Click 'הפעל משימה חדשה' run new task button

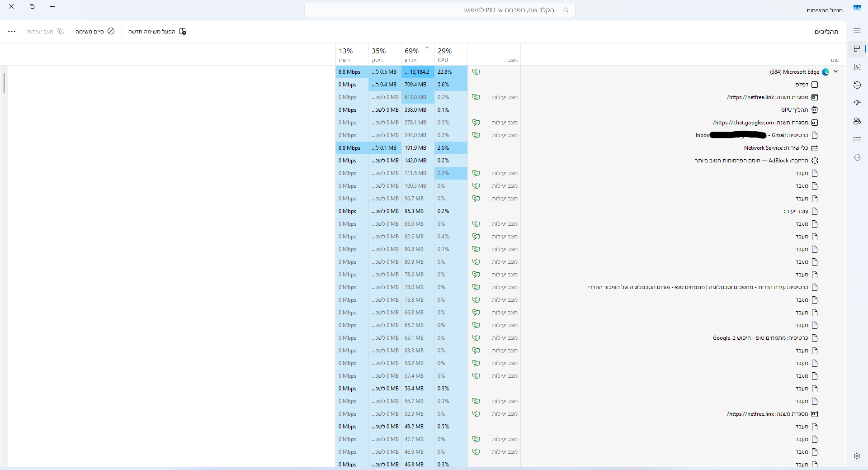point(157,31)
